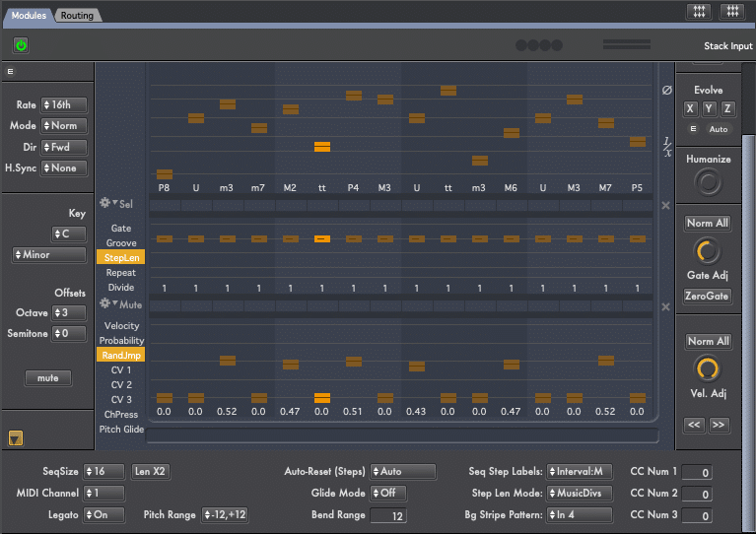Click the ZeroGate button

click(708, 296)
